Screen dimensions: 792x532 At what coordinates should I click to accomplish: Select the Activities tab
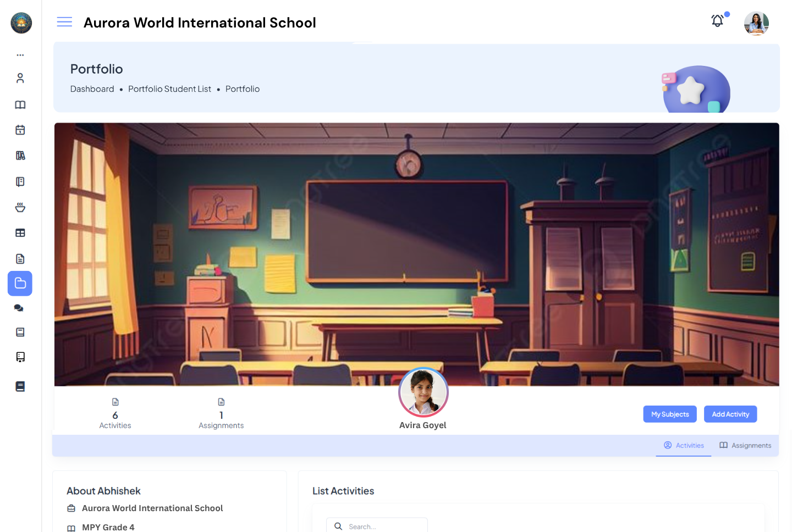684,445
